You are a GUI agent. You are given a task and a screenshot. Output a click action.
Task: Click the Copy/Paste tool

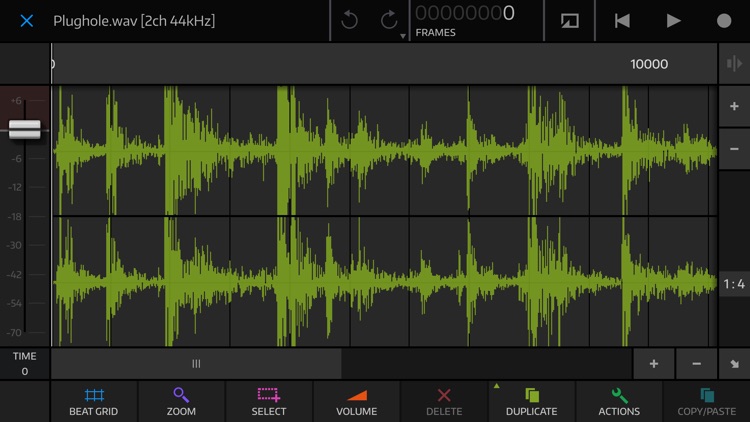[x=706, y=402]
